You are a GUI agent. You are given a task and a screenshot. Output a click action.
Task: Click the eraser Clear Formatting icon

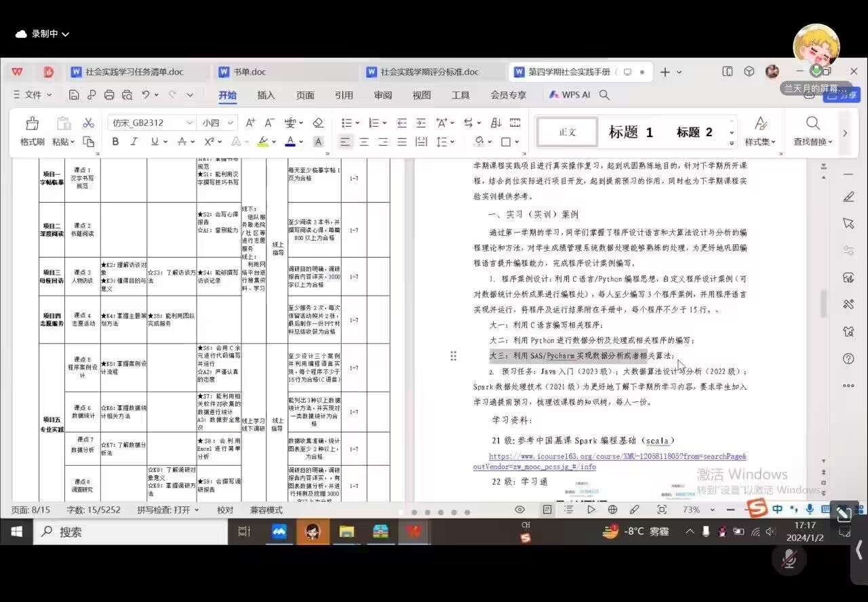[x=317, y=123]
